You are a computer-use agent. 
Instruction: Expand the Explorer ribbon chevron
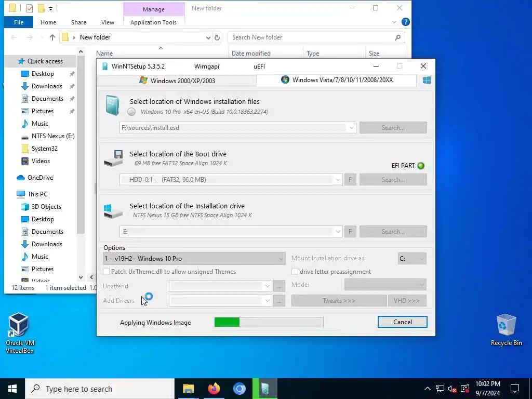pyautogui.click(x=394, y=22)
